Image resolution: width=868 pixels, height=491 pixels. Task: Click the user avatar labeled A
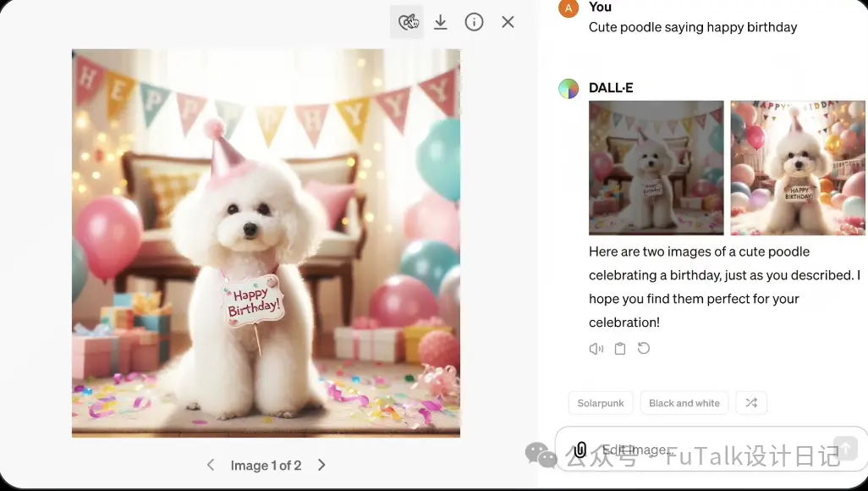[x=569, y=8]
